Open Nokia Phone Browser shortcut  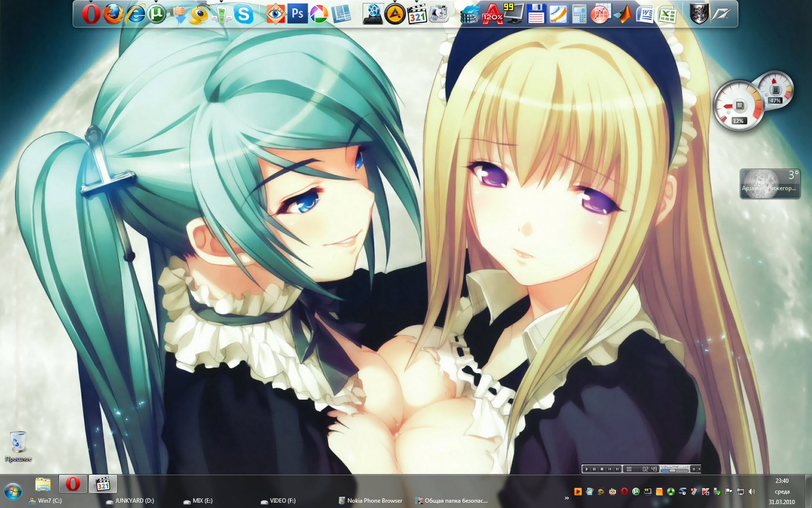coord(370,501)
